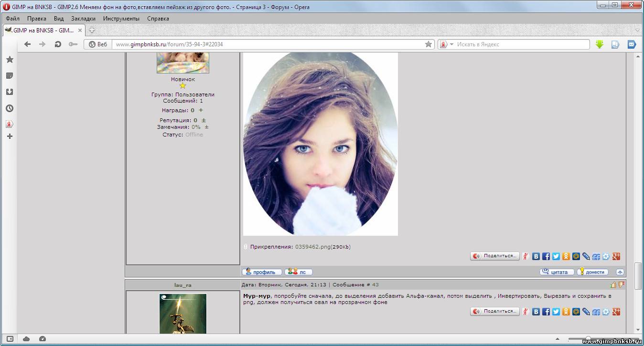
Task: Open lau_ra username link
Action: point(183,285)
